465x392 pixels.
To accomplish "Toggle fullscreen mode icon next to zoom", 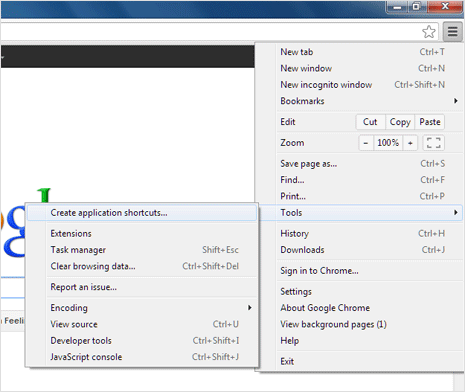I will point(433,143).
